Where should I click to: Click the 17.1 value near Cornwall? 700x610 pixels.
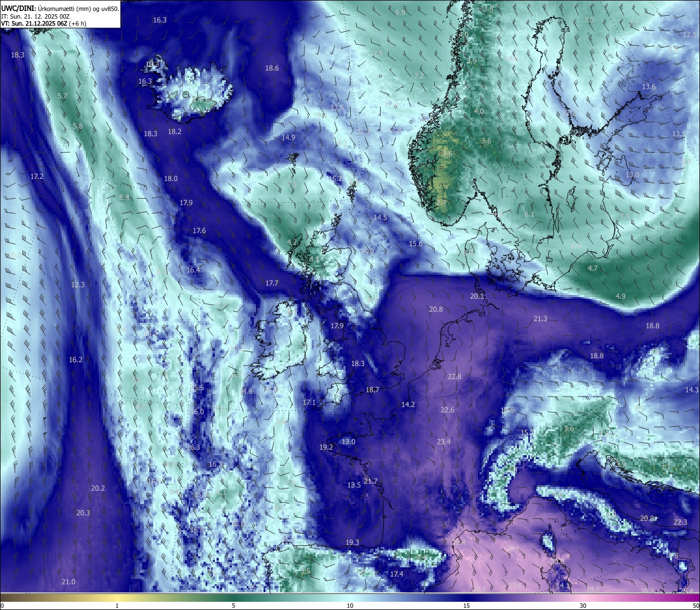coord(309,403)
